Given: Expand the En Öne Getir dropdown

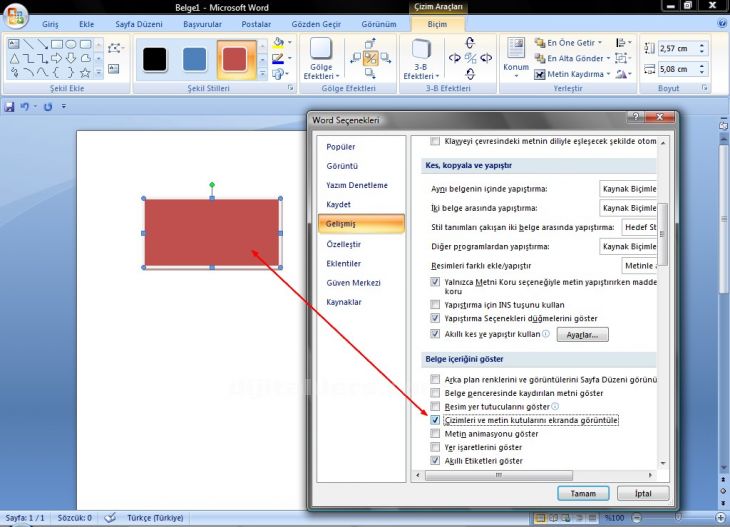Looking at the screenshot, I should point(600,43).
